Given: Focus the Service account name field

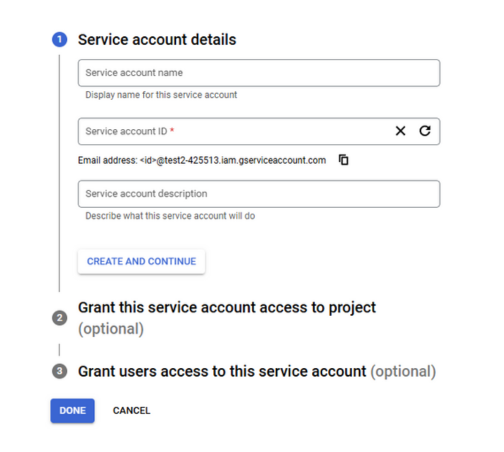Looking at the screenshot, I should 259,73.
